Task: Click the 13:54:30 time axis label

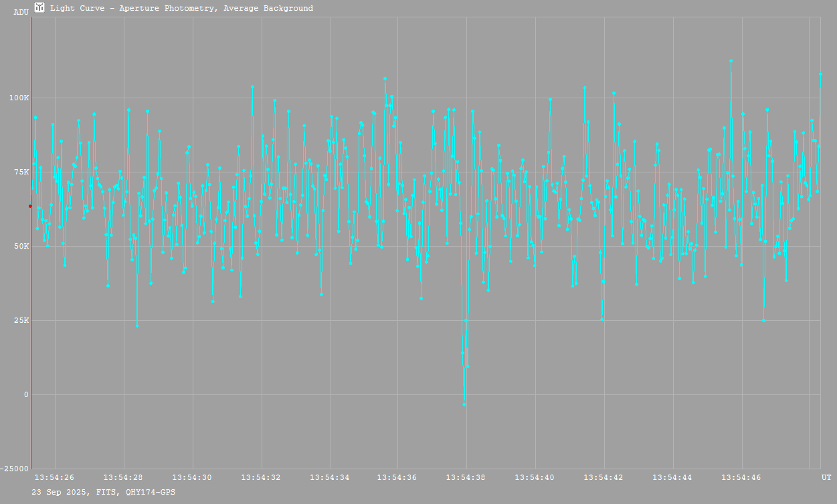Action: [192, 478]
